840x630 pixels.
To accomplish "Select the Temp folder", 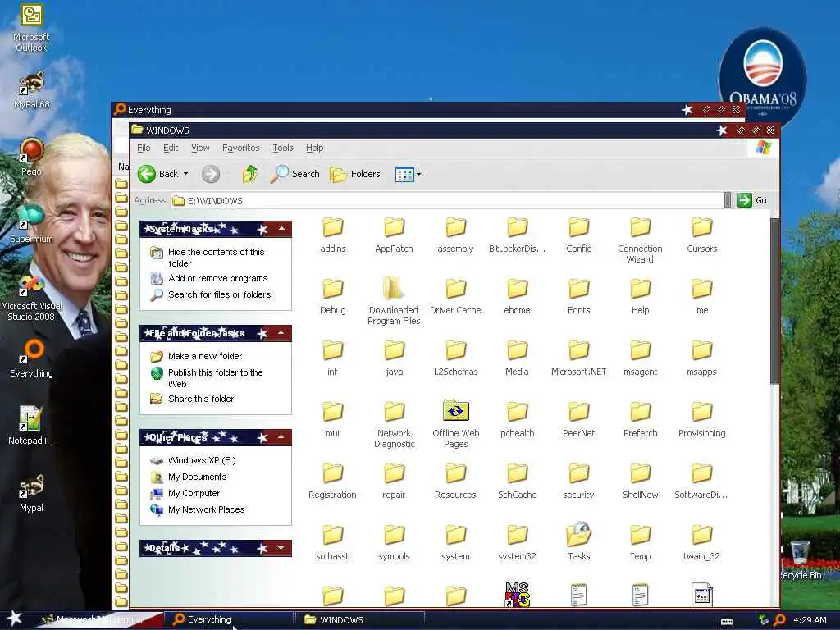I will coord(640,543).
